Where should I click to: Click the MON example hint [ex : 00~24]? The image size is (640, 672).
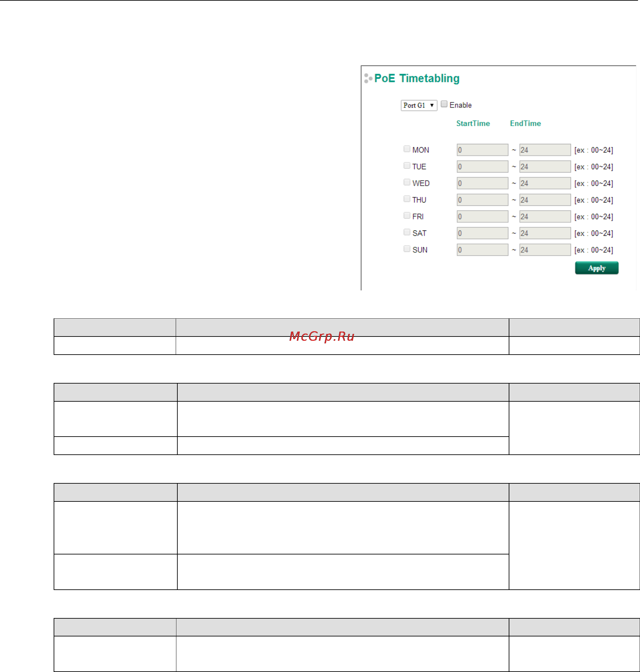tap(594, 150)
